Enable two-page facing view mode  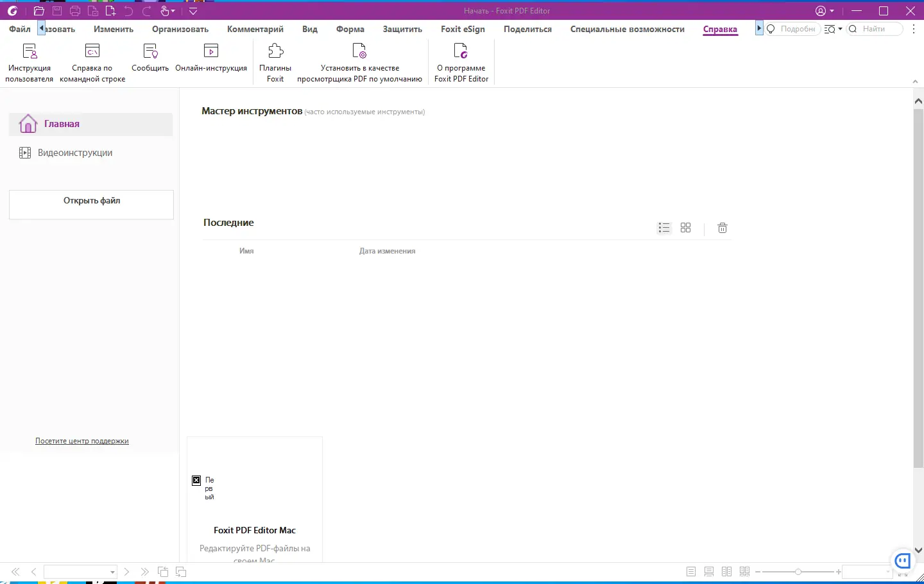click(x=727, y=572)
